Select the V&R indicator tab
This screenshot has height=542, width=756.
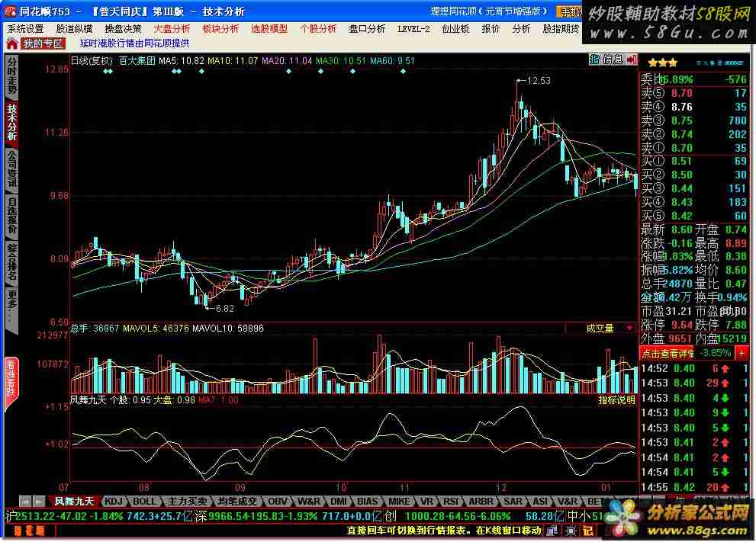pos(568,501)
